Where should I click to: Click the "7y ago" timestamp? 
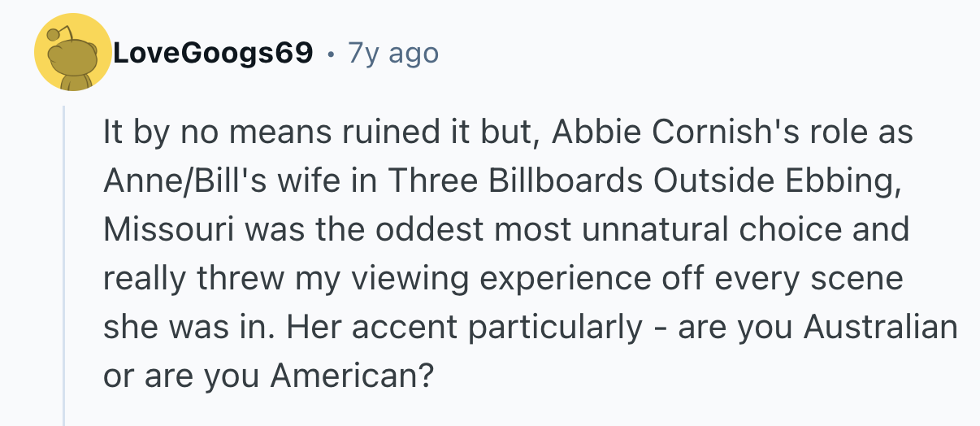(392, 54)
